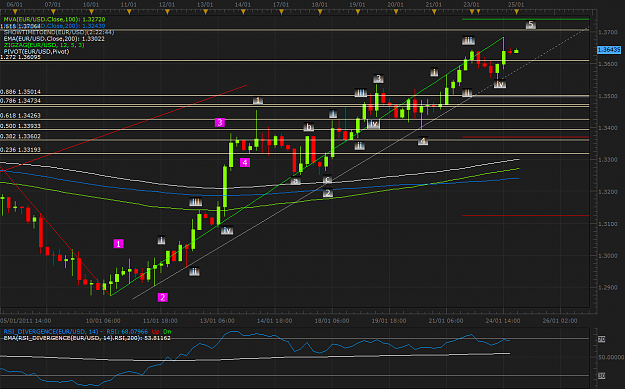625x389 pixels.
Task: Click the 14/01 18:00 time axis label
Action: (x=274, y=321)
